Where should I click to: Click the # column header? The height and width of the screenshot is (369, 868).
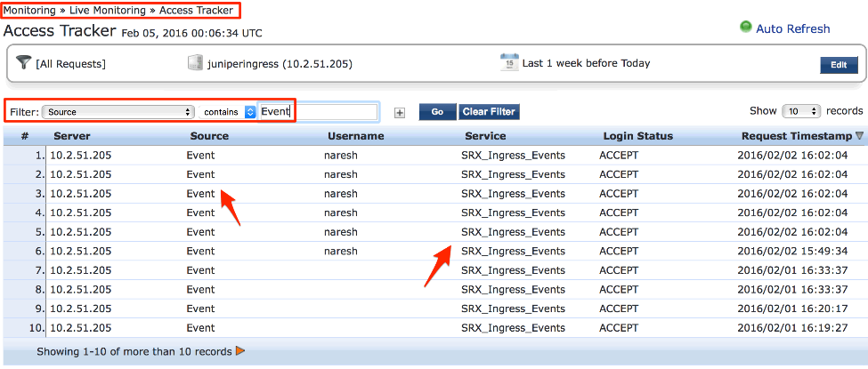pos(24,136)
